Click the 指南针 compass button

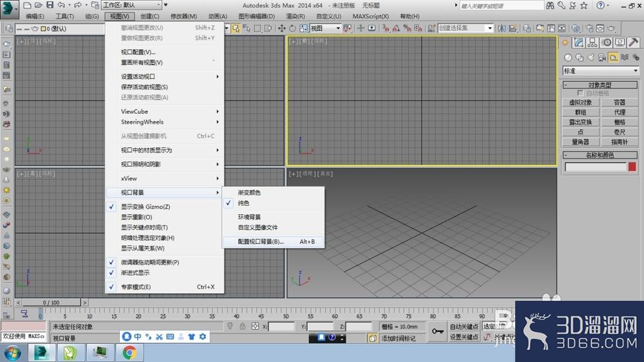620,142
